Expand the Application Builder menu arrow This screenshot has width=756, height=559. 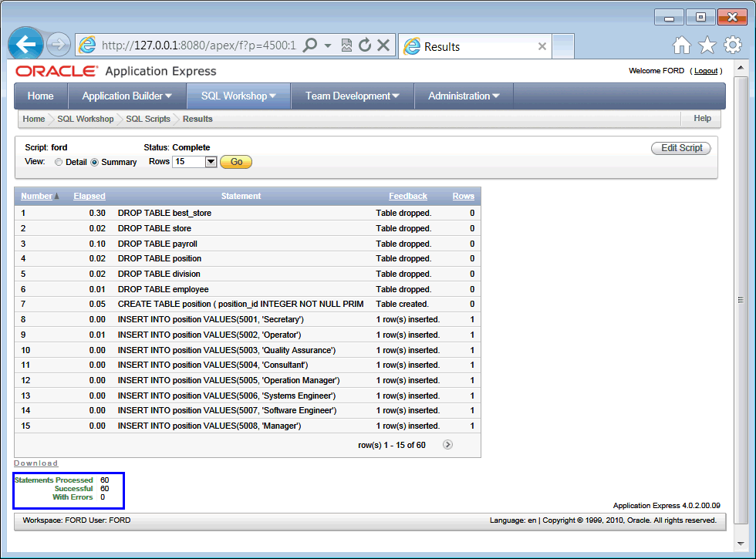tap(168, 96)
